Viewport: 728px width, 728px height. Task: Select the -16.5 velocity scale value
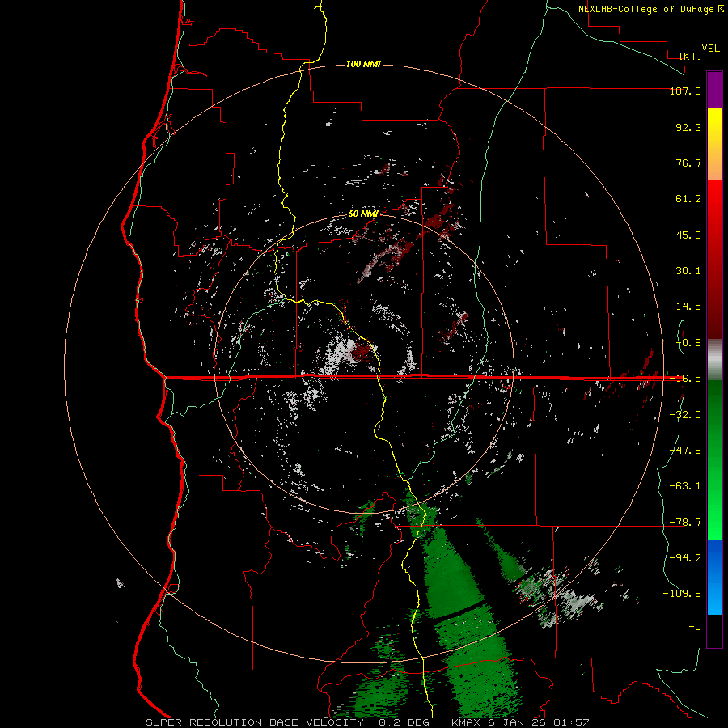pos(685,379)
